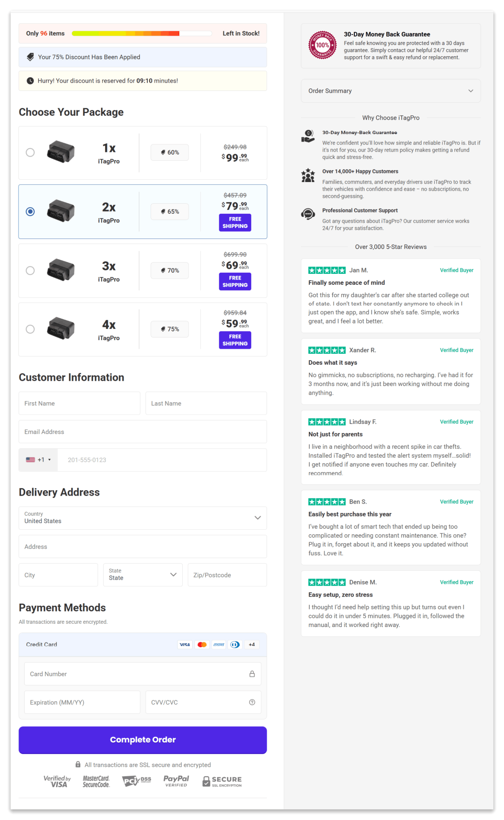
Task: Click the 65% discount tag badge
Action: [170, 212]
